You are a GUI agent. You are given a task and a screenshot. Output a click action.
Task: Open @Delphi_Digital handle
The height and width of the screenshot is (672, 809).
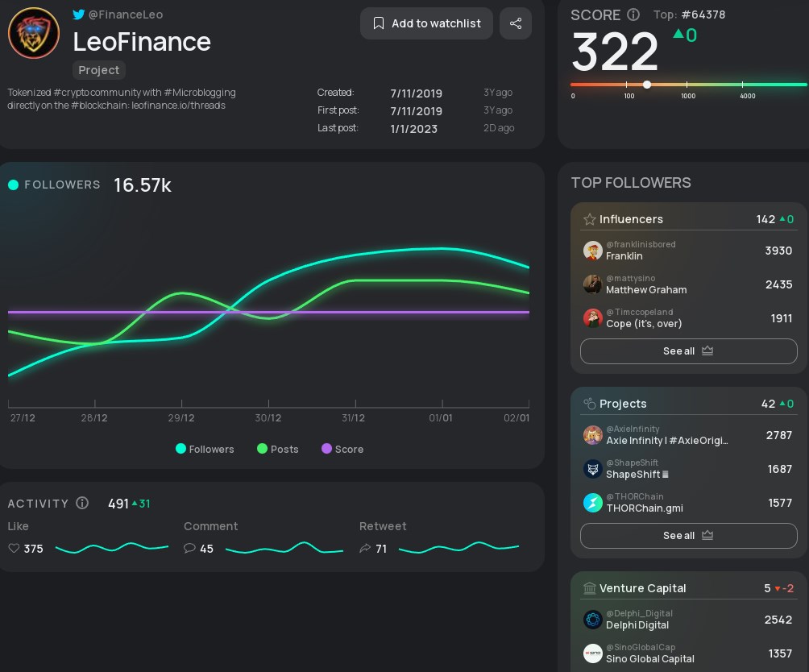[x=639, y=613]
